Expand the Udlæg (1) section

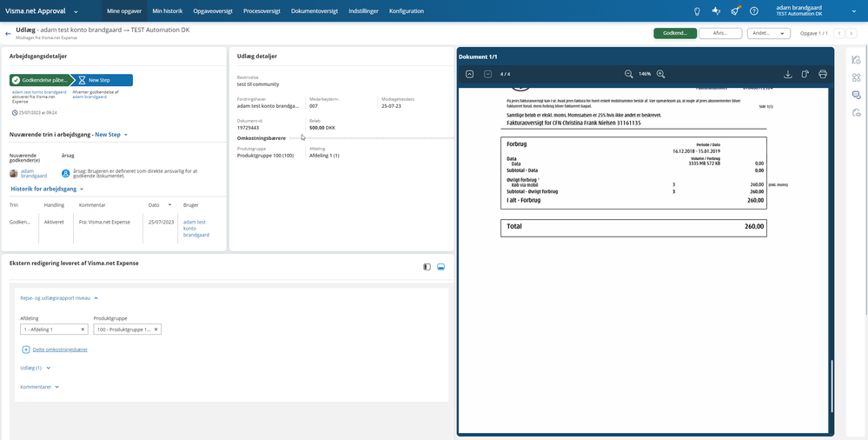(36, 368)
